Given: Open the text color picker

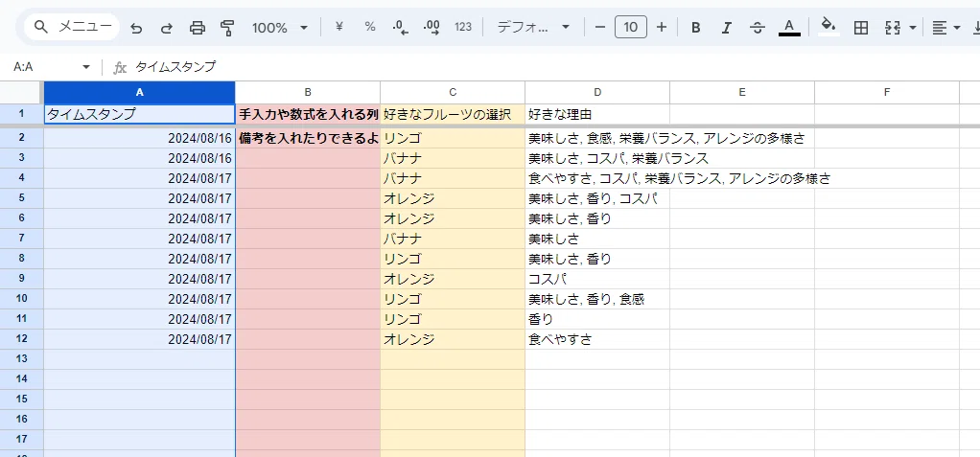Looking at the screenshot, I should click(x=789, y=27).
